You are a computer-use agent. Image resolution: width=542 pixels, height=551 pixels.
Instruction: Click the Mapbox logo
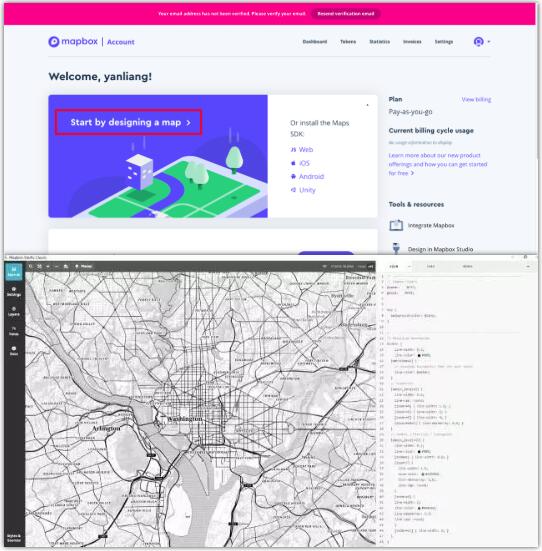click(73, 41)
